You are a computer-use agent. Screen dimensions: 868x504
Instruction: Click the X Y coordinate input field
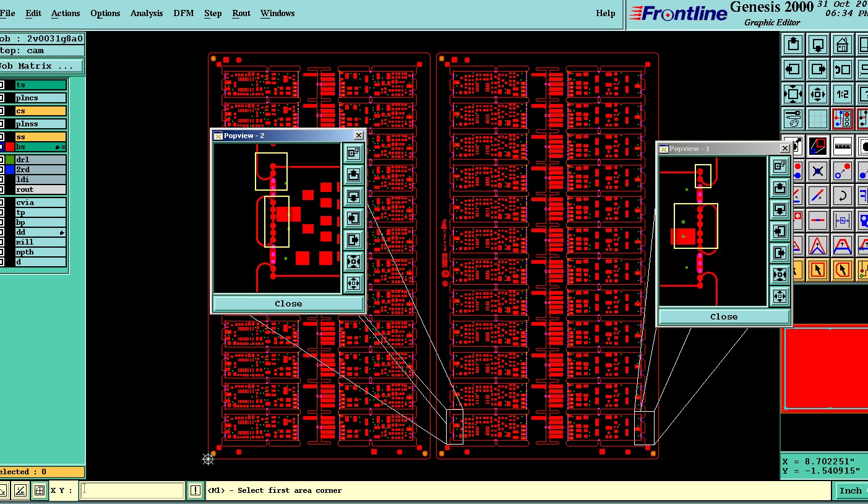tap(132, 490)
